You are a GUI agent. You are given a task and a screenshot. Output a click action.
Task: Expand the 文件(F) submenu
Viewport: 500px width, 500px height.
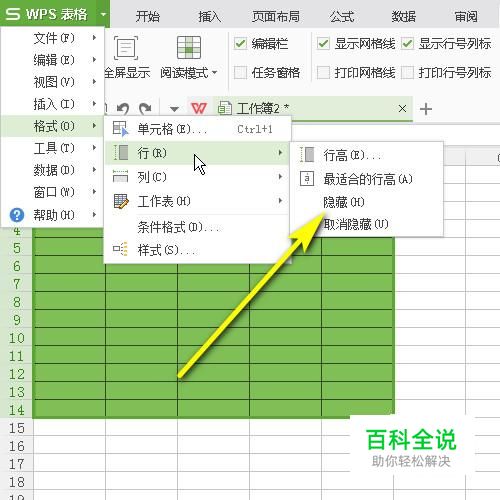53,38
